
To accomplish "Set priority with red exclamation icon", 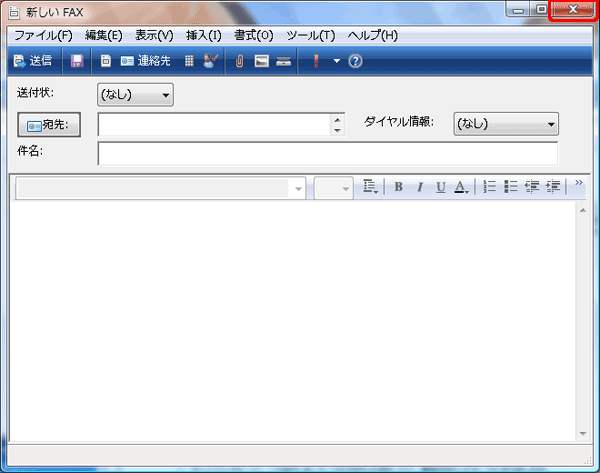I will pos(316,61).
